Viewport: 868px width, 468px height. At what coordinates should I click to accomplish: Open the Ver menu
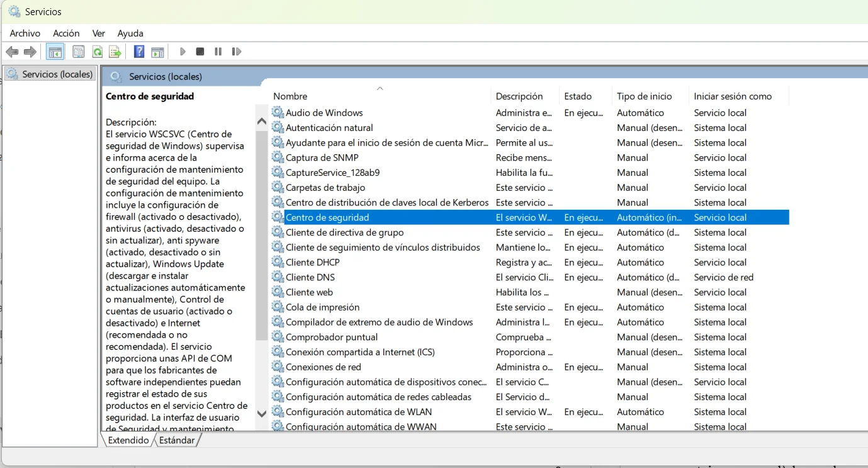coord(99,33)
